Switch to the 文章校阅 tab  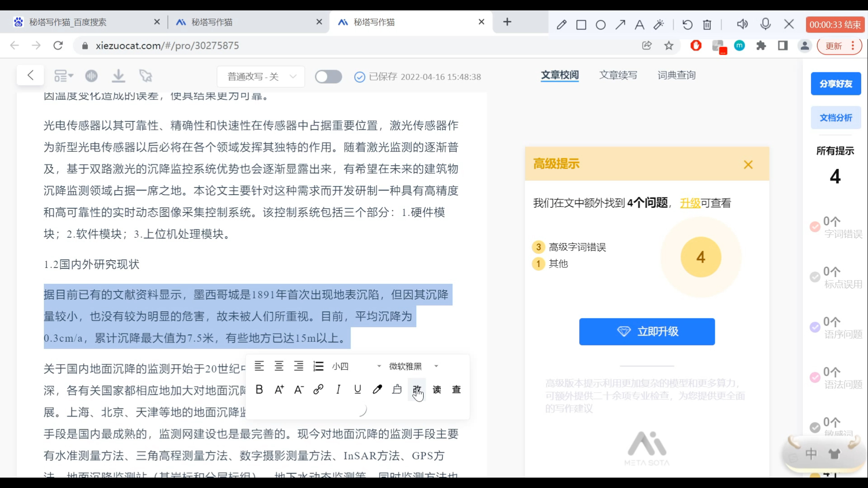[560, 75]
